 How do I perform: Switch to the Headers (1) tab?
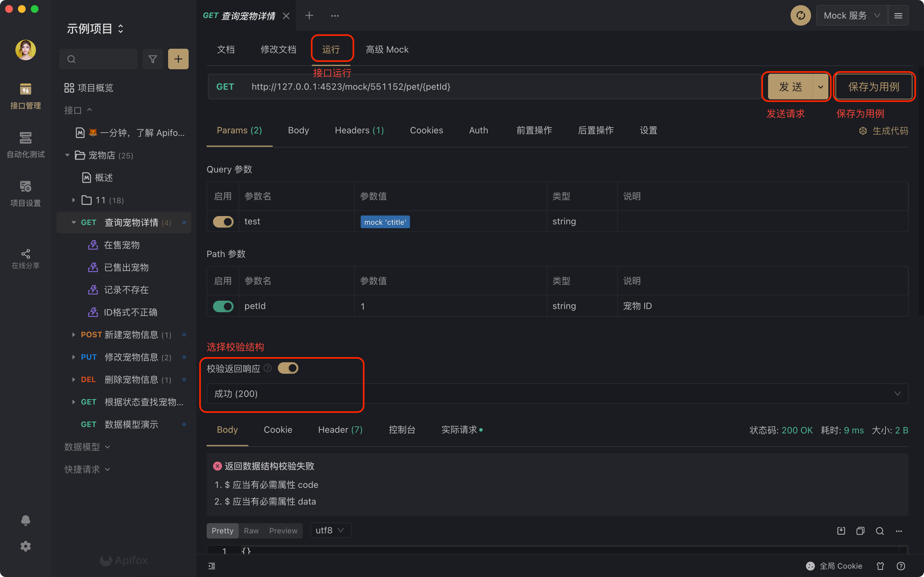pos(359,130)
